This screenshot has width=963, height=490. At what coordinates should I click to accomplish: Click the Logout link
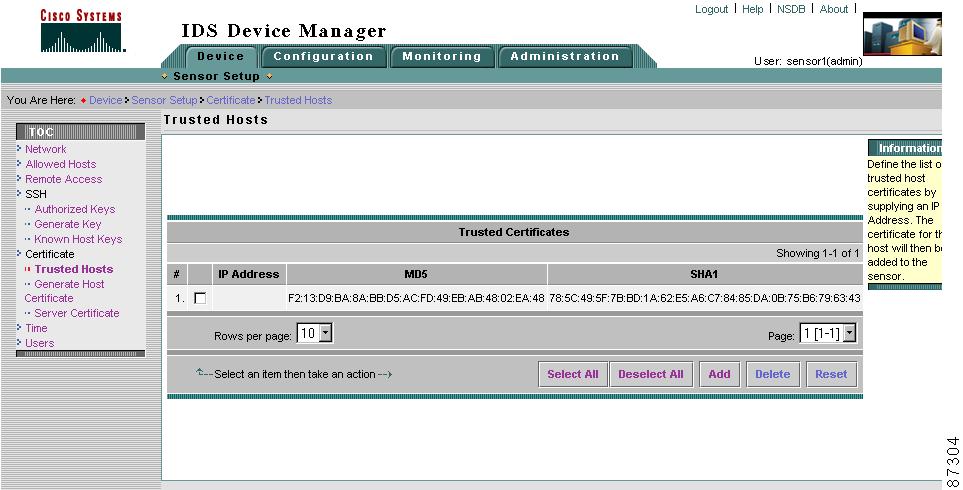pyautogui.click(x=711, y=9)
